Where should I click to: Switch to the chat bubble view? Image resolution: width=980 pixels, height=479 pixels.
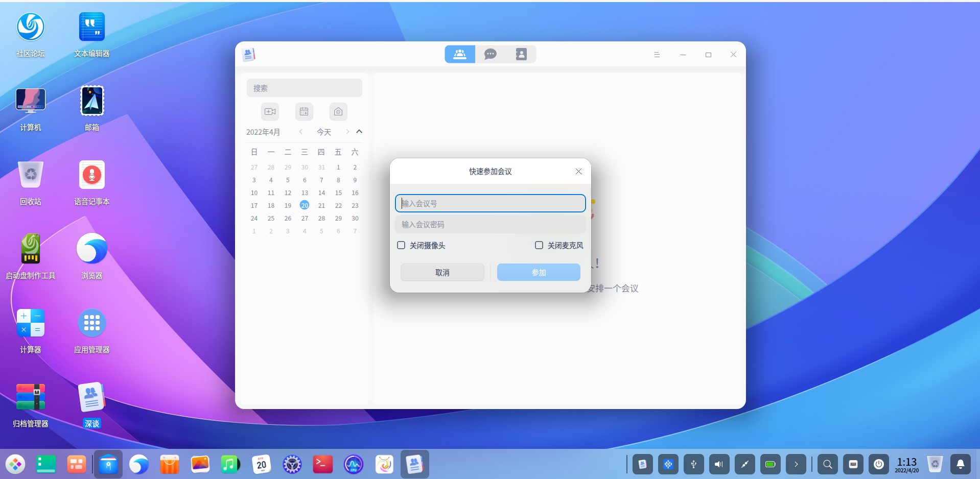tap(490, 54)
